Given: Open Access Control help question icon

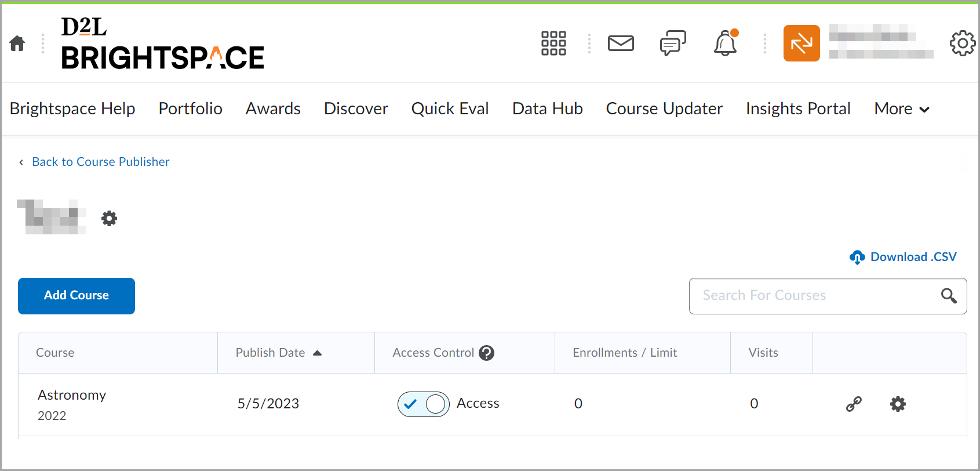Looking at the screenshot, I should click(x=487, y=353).
